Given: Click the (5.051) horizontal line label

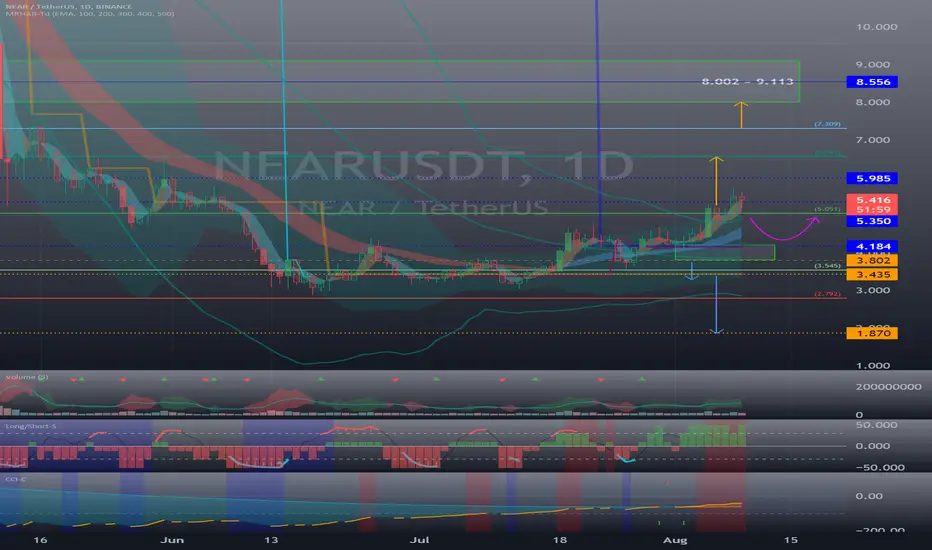Looking at the screenshot, I should click(827, 209).
